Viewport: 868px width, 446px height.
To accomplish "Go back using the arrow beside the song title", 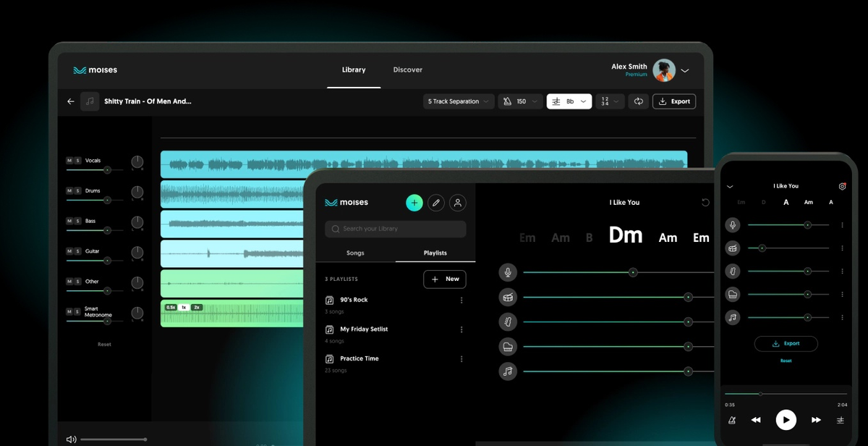I will click(x=71, y=101).
